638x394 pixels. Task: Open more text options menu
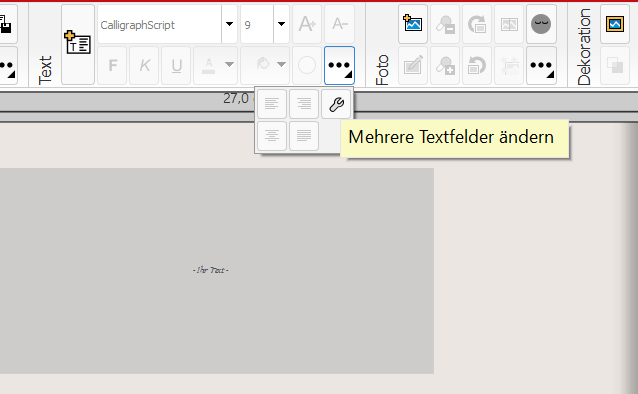coord(339,66)
